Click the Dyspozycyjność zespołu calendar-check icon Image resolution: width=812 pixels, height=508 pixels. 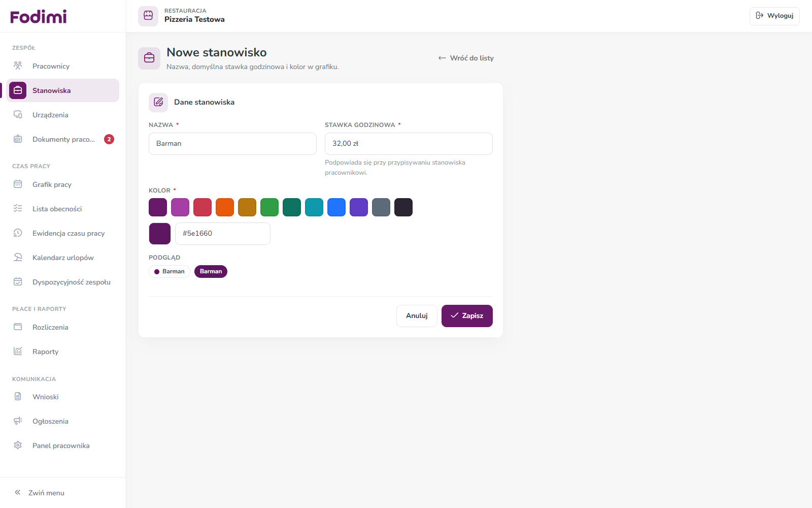tap(18, 282)
